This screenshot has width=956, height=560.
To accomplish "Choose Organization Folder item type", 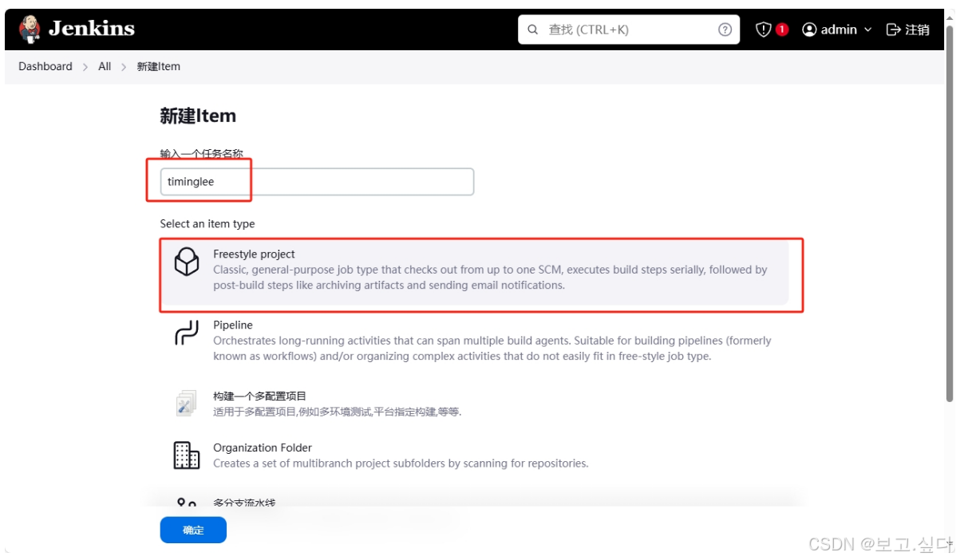I will (x=475, y=455).
